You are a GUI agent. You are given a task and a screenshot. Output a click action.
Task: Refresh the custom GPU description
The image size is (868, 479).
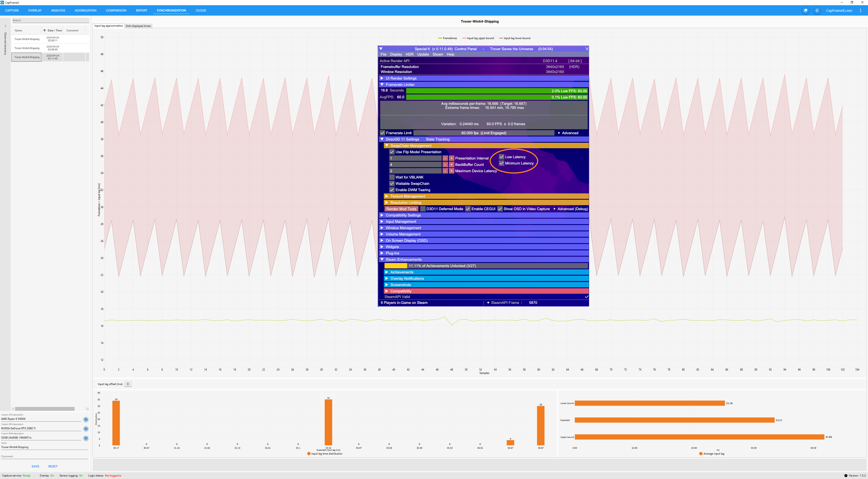(x=86, y=429)
